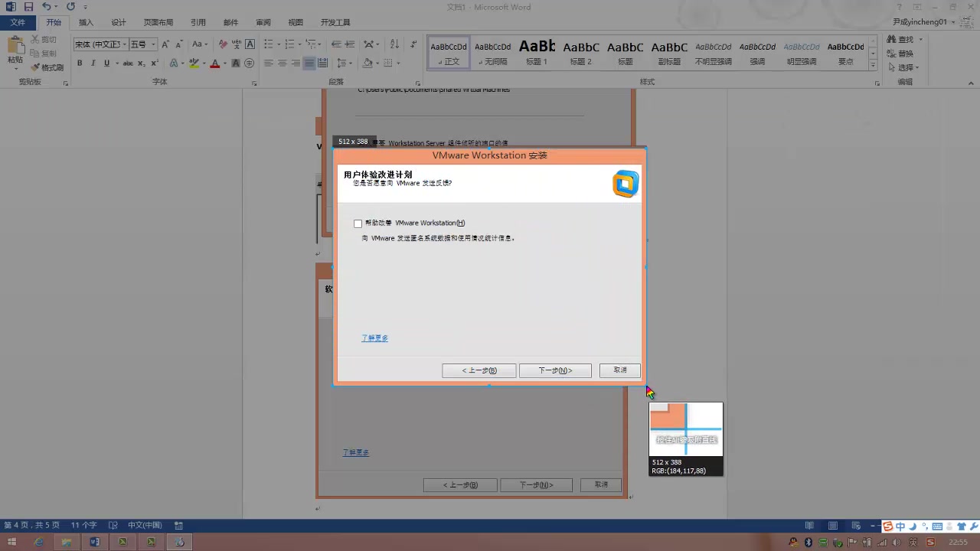Viewport: 980px width, 551px height.
Task: Increase font size with the grow font icon
Action: click(165, 44)
